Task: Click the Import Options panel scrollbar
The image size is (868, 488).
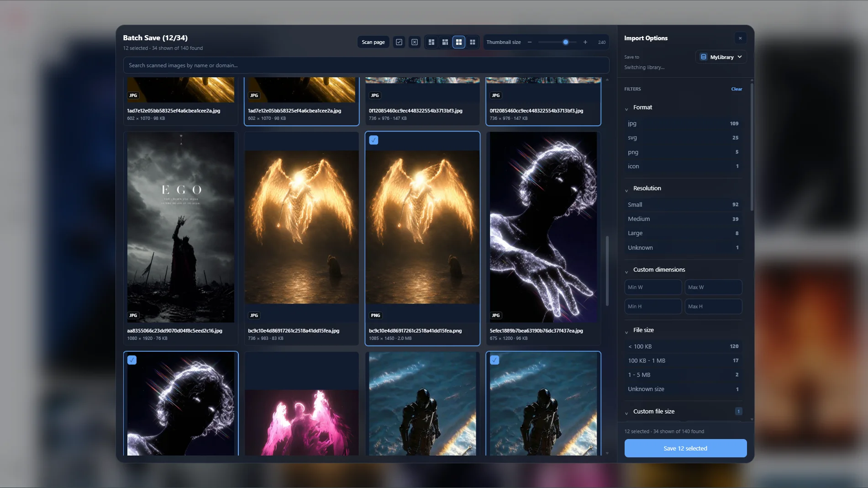Action: point(752,146)
